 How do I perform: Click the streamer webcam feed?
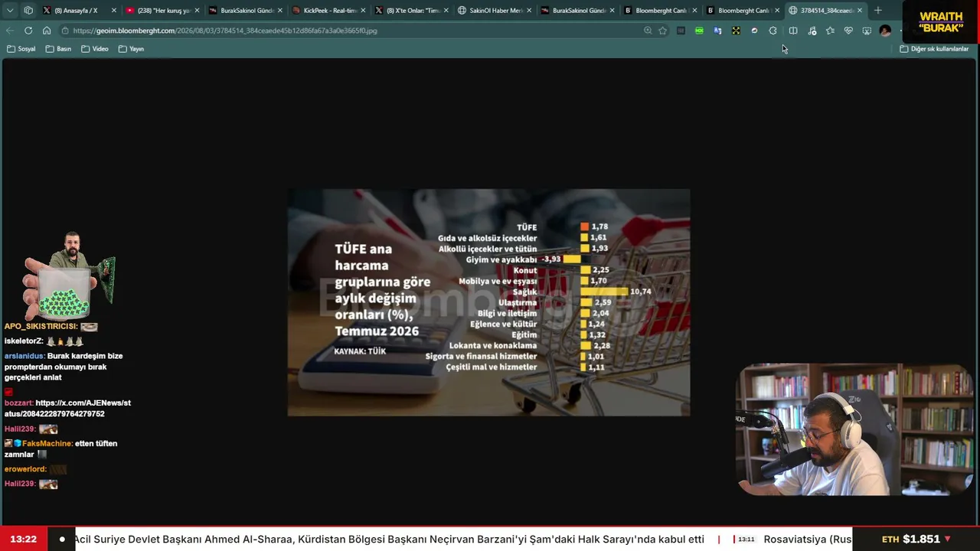click(854, 429)
